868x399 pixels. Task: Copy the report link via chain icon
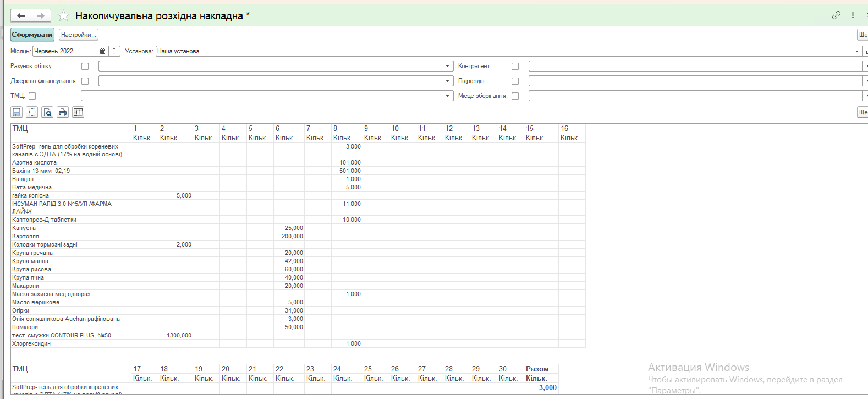[x=836, y=15]
